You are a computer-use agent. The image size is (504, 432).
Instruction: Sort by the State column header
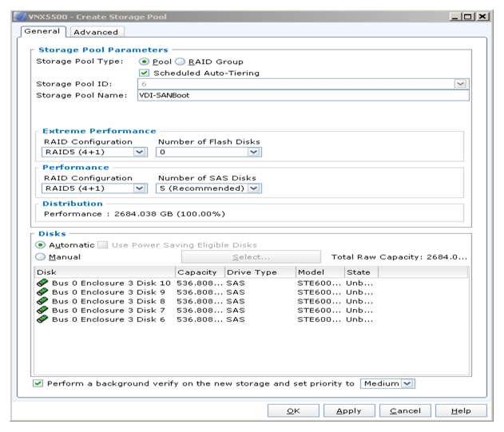pyautogui.click(x=361, y=272)
